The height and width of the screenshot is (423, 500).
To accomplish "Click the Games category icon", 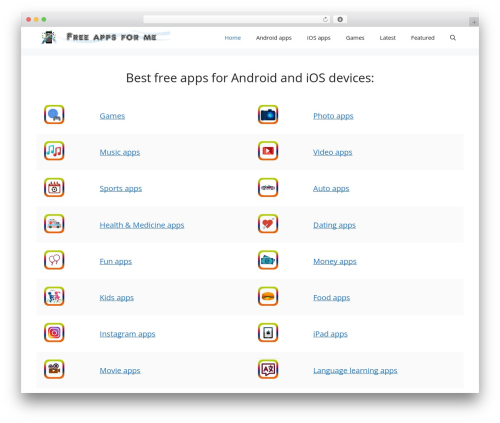I will [x=54, y=115].
